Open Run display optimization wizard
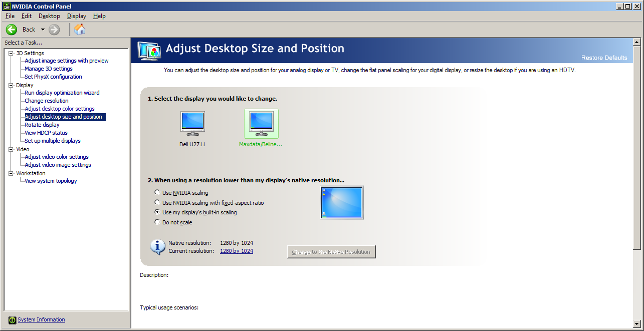 coord(62,93)
